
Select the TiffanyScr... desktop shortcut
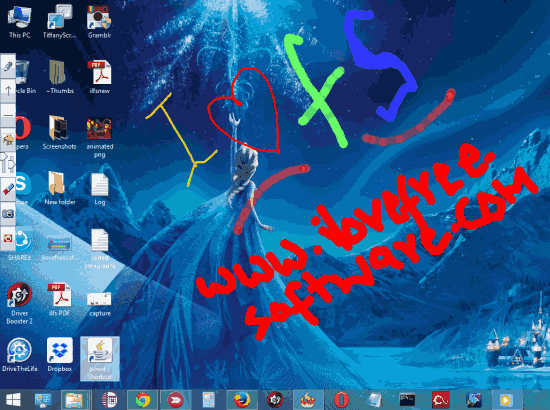(59, 22)
